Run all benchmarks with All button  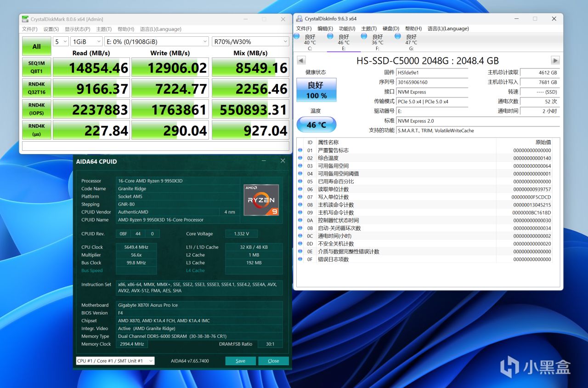[37, 46]
